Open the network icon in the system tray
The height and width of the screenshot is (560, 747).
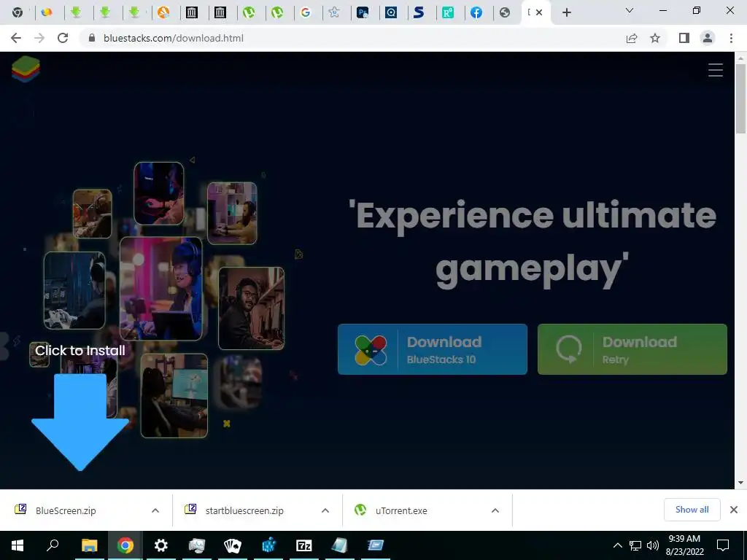click(635, 545)
